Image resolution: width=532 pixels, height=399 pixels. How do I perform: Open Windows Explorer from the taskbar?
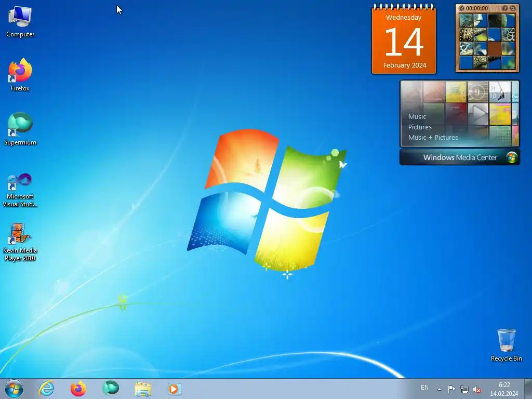(143, 389)
